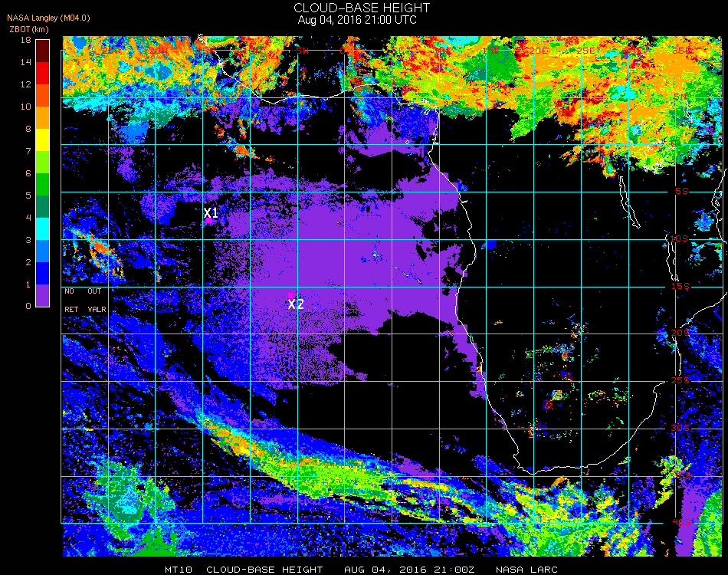The width and height of the screenshot is (728, 575).
Task: Select the orange-red 10-12 km legend swatch
Action: tap(42, 95)
